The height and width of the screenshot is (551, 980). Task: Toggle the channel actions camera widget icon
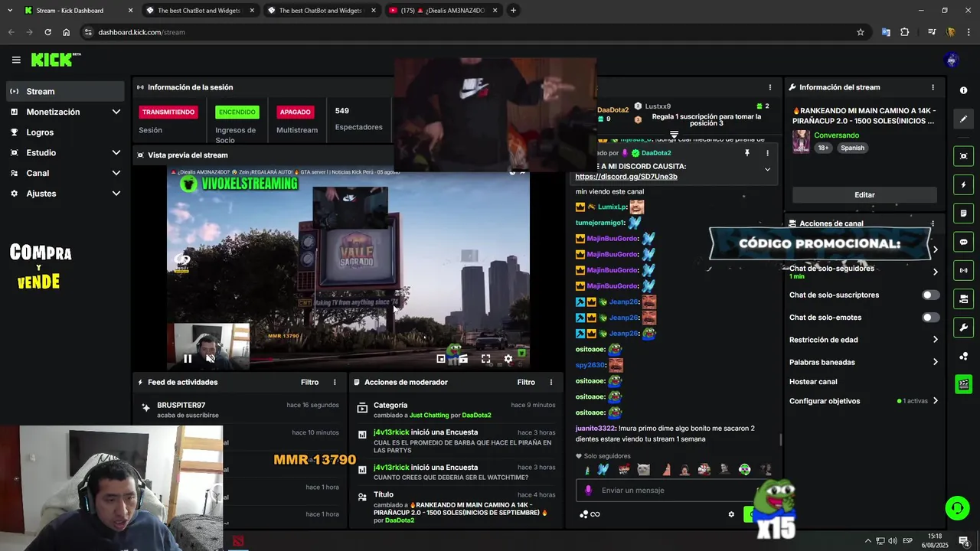(963, 298)
